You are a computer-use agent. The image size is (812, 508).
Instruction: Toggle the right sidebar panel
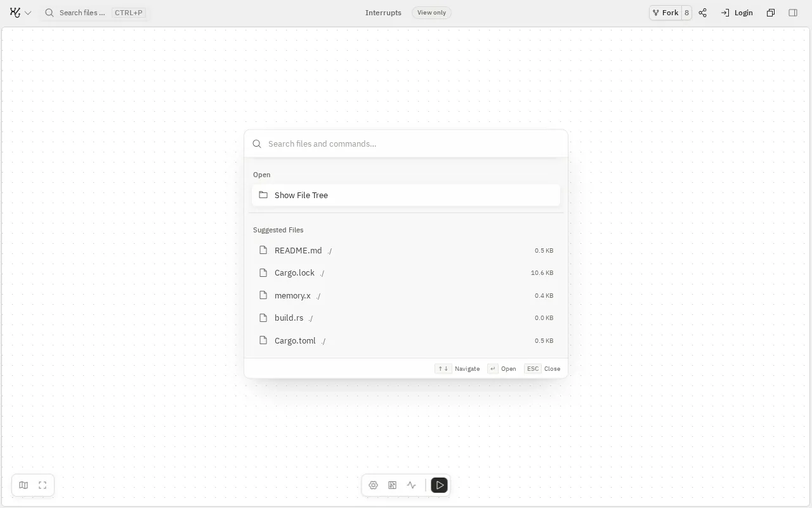click(x=793, y=13)
